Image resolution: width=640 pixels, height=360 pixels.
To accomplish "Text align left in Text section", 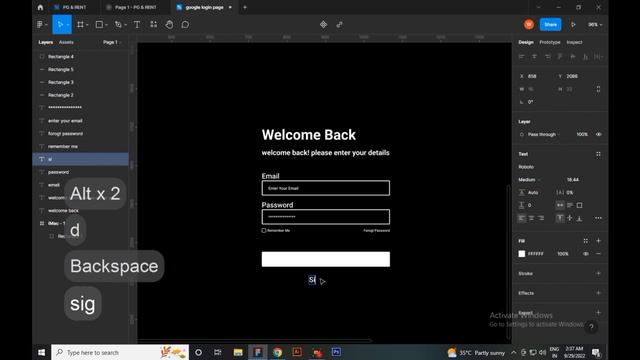I will click(x=522, y=218).
